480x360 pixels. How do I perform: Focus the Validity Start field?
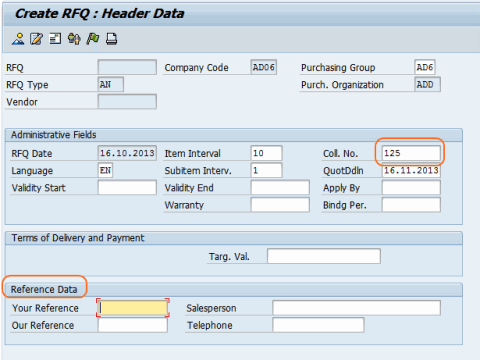pyautogui.click(x=127, y=188)
